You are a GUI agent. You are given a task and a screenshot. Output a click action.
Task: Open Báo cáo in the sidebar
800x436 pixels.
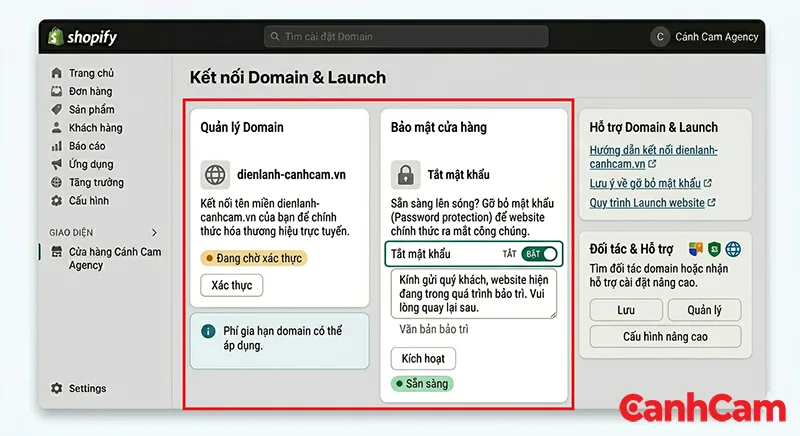click(x=87, y=146)
